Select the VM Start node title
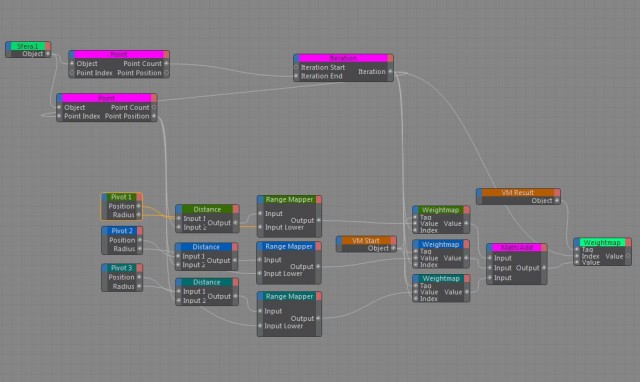640x382 pixels. pyautogui.click(x=366, y=241)
